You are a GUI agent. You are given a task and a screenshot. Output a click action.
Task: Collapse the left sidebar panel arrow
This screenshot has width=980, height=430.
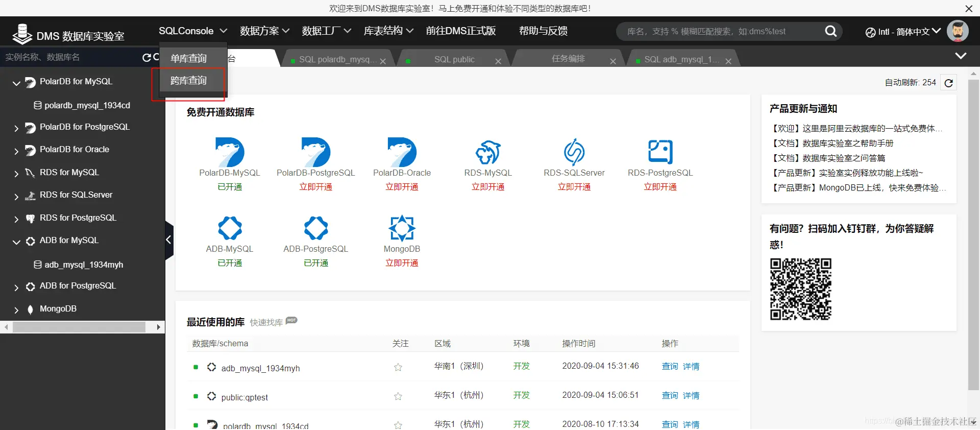tap(169, 240)
